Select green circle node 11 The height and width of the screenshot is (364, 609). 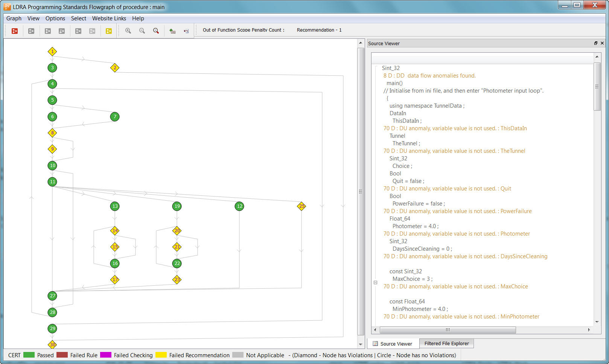point(52,182)
